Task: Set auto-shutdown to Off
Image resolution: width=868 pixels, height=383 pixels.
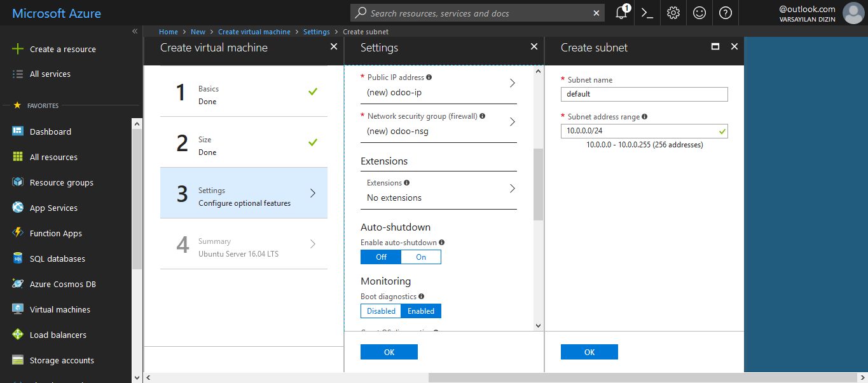Action: tap(381, 257)
